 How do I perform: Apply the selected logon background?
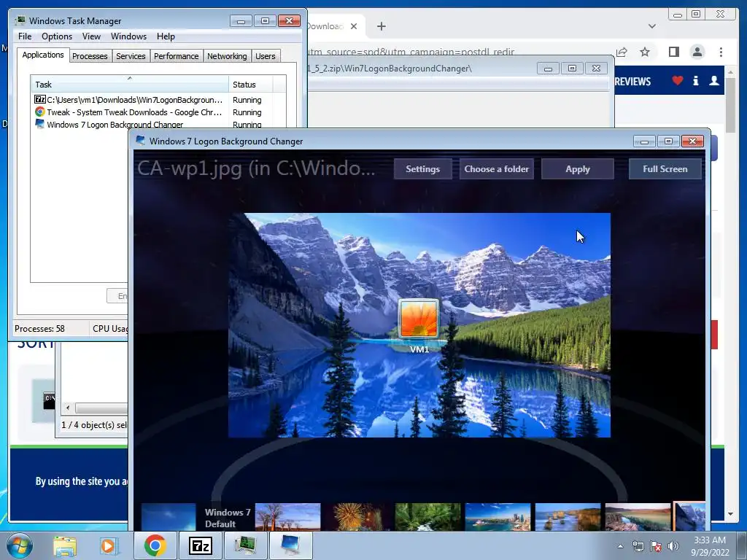[x=578, y=169]
